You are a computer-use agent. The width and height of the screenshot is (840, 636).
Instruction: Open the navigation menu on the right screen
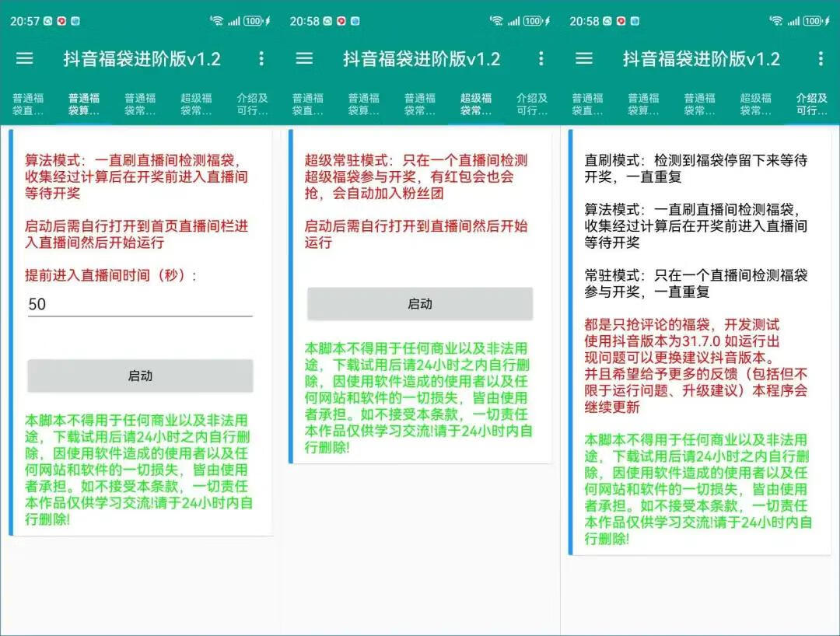click(x=583, y=58)
